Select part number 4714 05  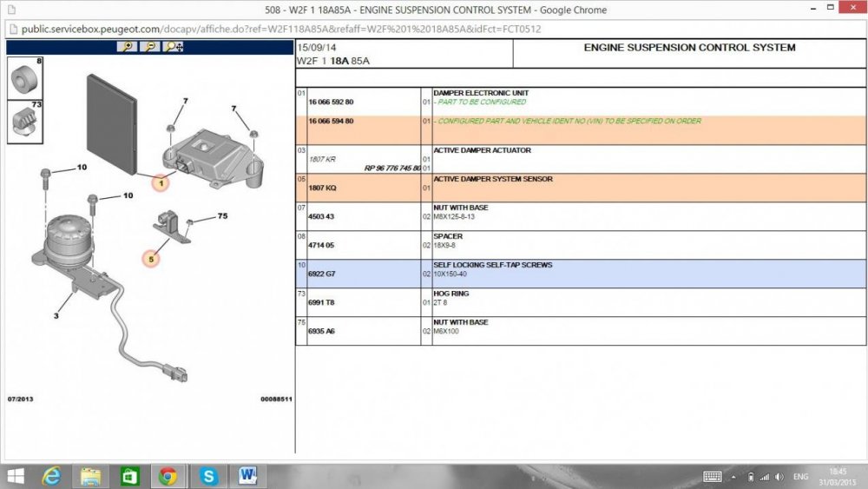pos(321,245)
